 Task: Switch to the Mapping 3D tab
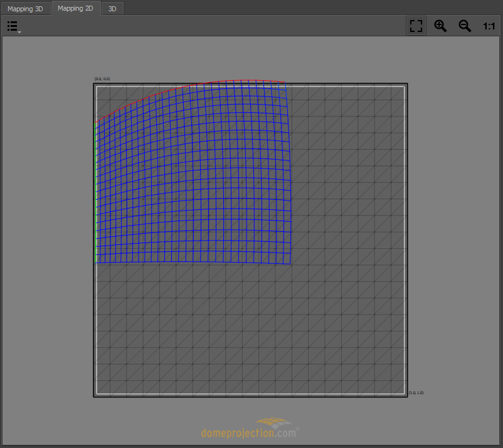click(25, 9)
